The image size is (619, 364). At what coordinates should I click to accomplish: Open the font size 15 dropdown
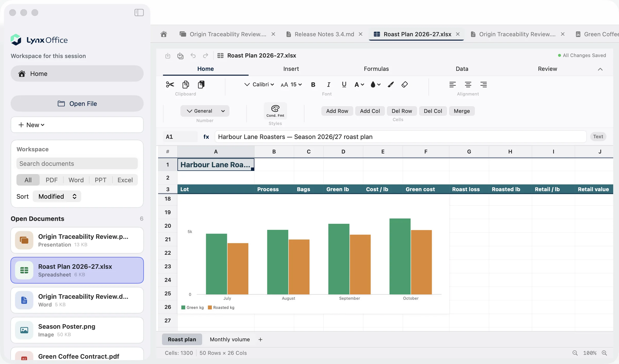click(x=291, y=85)
